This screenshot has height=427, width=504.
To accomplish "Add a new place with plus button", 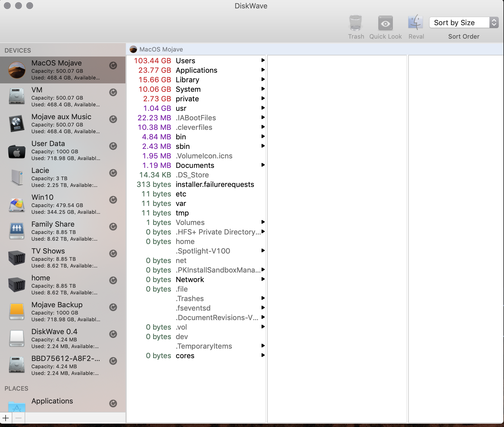I will tap(6, 418).
